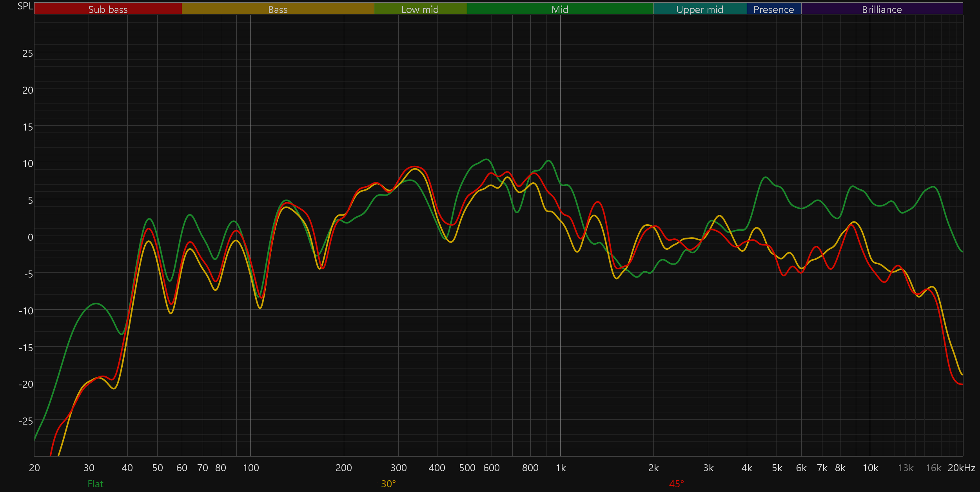Screen dimensions: 980x492
Task: Click the 10k frequency axis label
Action: [870, 468]
